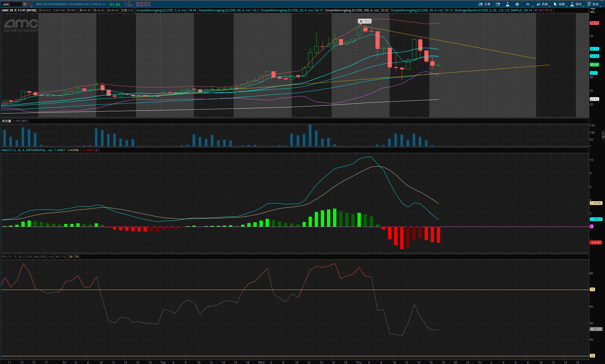This screenshot has height=364, width=605.
Task: Click red alert indicator beside AMC symbol
Action: [x=30, y=4]
